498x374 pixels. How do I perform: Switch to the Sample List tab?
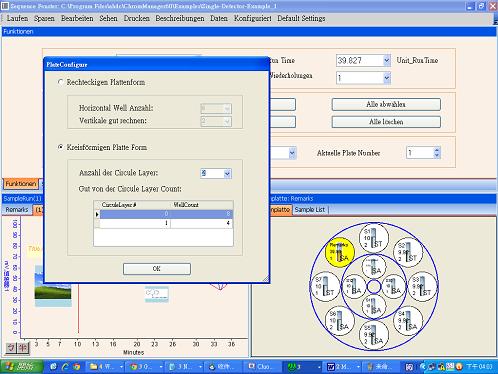point(310,210)
